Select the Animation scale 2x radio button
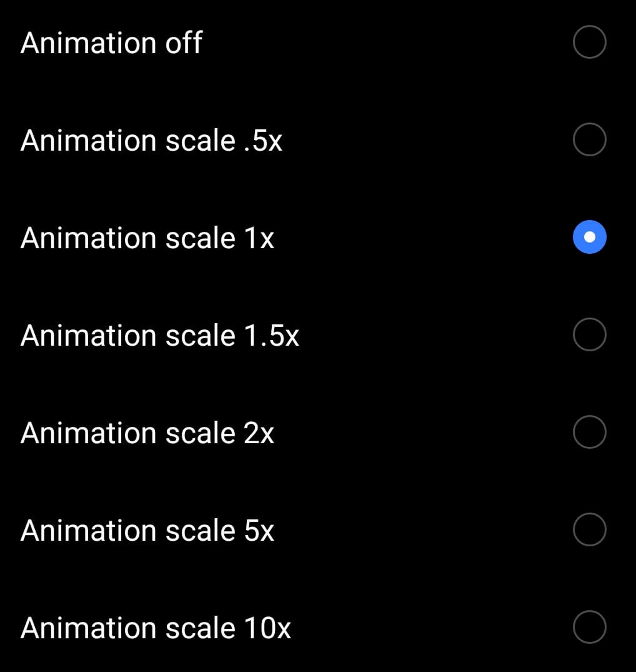The height and width of the screenshot is (672, 636). (x=589, y=433)
